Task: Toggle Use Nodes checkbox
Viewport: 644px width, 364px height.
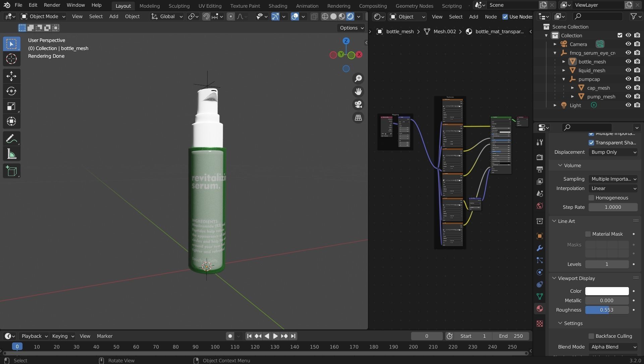Action: [x=505, y=17]
